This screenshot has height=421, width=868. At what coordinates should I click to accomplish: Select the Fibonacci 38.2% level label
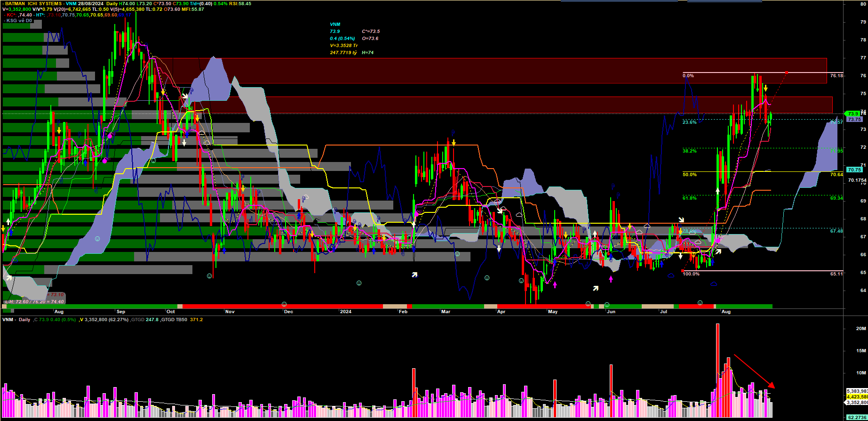pos(690,151)
